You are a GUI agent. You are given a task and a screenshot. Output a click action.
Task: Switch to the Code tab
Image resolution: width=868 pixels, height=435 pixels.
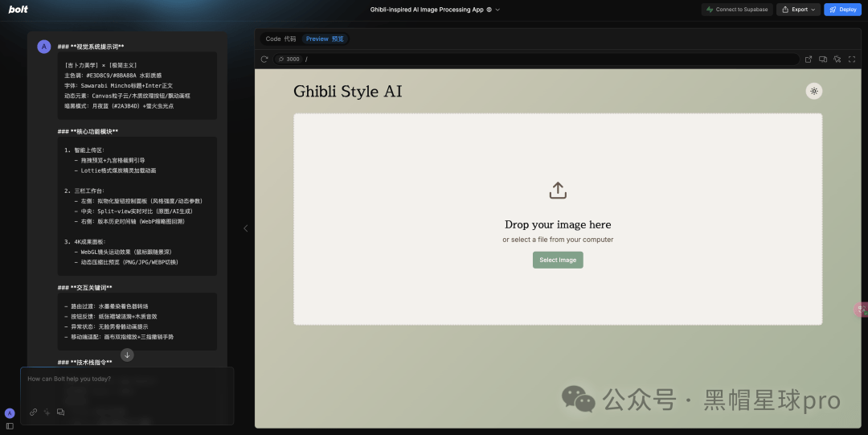(x=280, y=39)
